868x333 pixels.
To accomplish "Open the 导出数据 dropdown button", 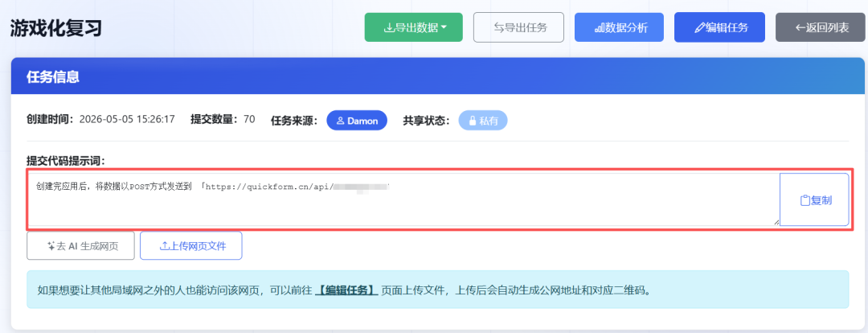I will tap(414, 27).
